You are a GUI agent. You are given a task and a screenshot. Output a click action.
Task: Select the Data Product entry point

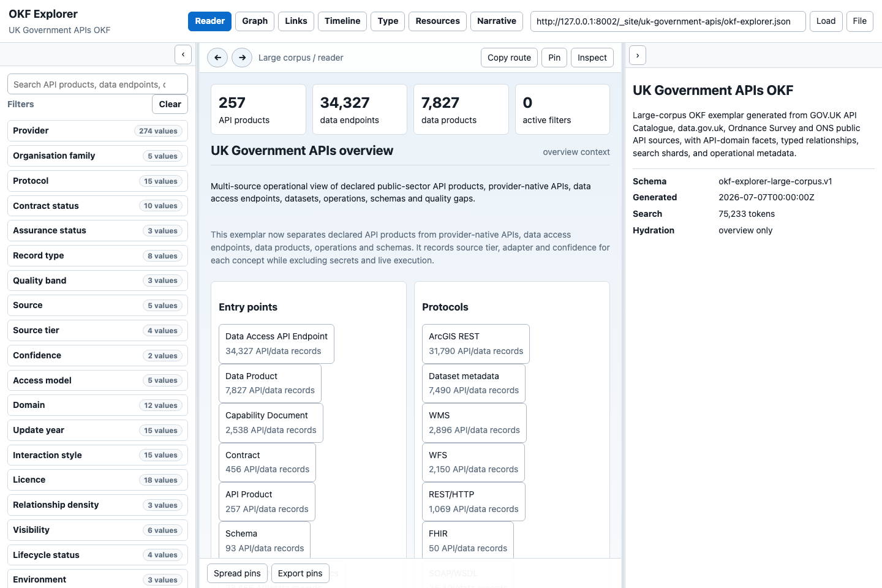tap(270, 383)
